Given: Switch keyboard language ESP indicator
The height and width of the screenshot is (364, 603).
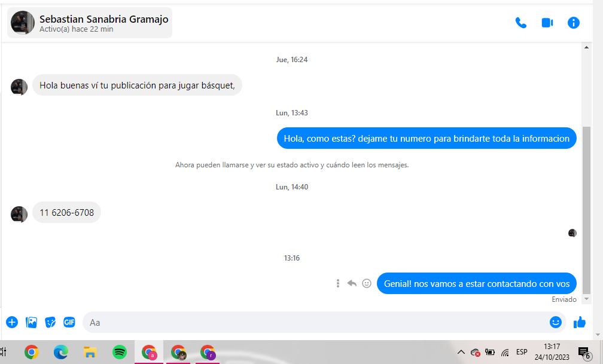Looking at the screenshot, I should [x=522, y=352].
